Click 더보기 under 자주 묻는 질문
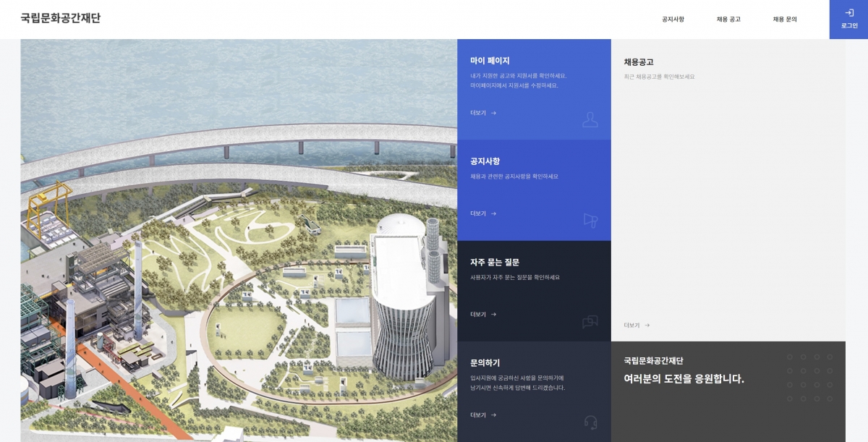Image resolution: width=868 pixels, height=442 pixels. (478, 315)
